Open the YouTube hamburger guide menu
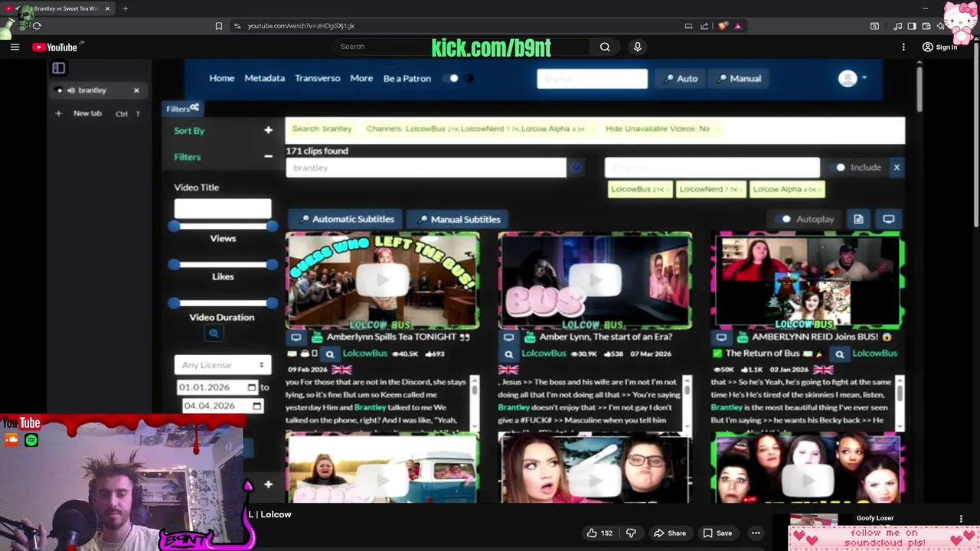Viewport: 980px width, 551px height. click(15, 47)
